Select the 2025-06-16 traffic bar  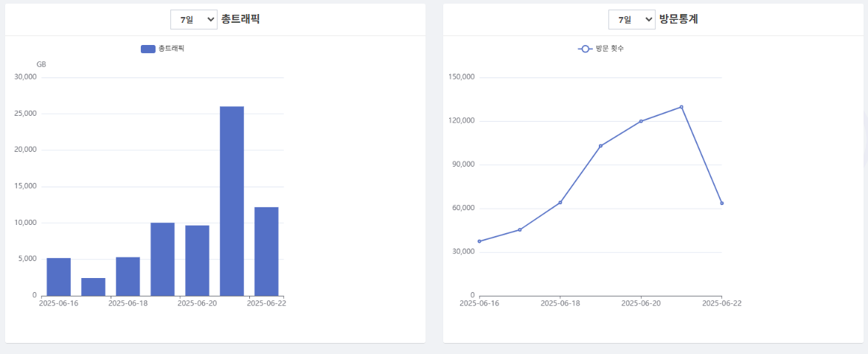pos(58,277)
